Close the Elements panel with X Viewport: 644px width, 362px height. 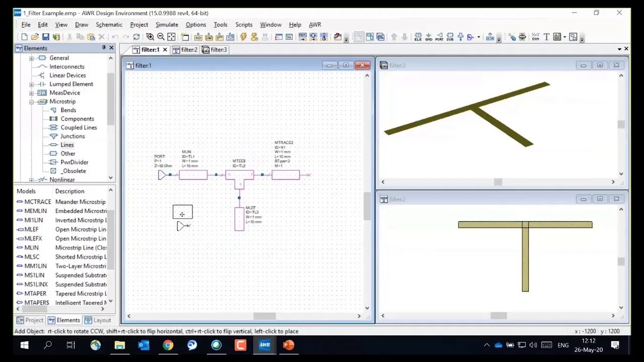point(111,48)
